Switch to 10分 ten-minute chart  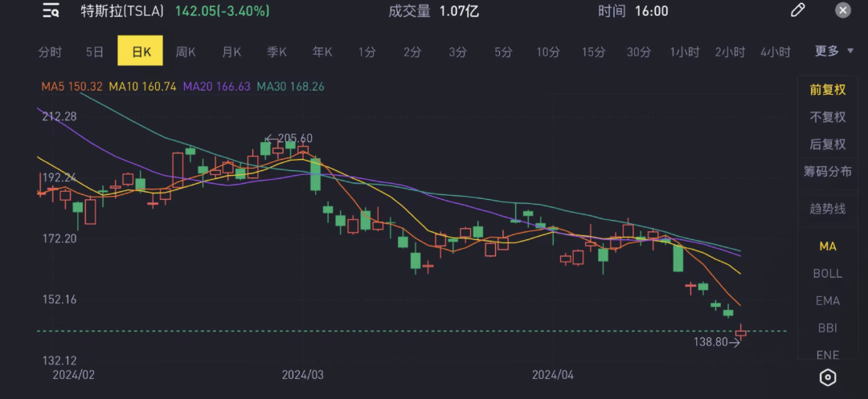pyautogui.click(x=547, y=51)
